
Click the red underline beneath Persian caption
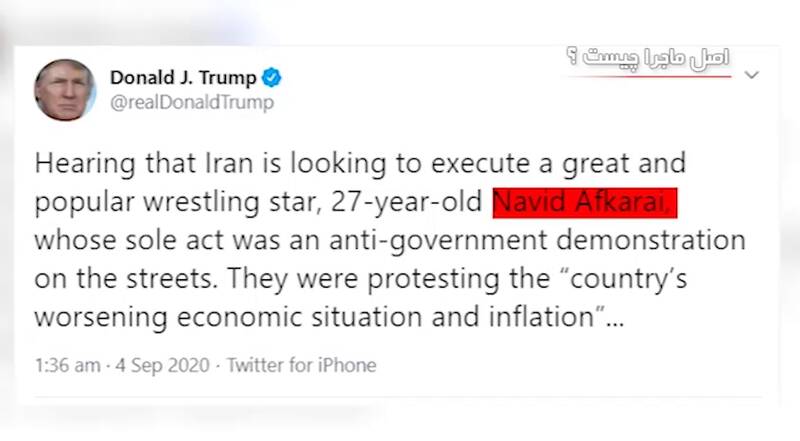click(x=649, y=77)
